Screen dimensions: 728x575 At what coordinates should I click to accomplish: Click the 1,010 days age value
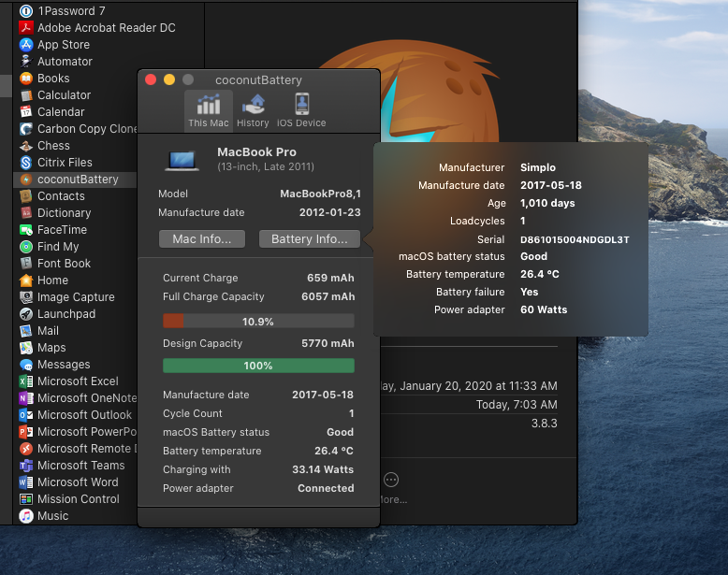click(547, 203)
